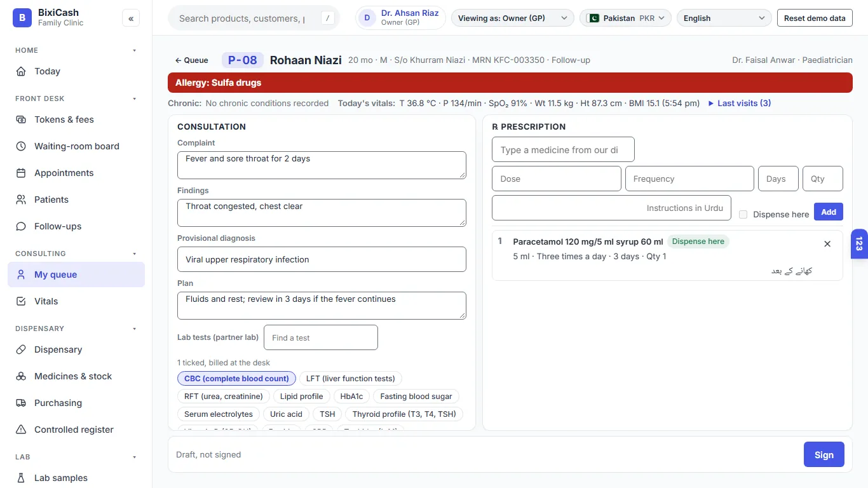The image size is (868, 488).
Task: Remove Paracetamol with the X icon
Action: 827,244
